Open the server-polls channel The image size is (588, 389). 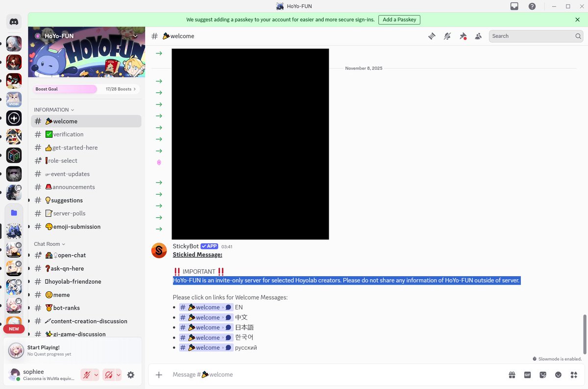coord(86,213)
